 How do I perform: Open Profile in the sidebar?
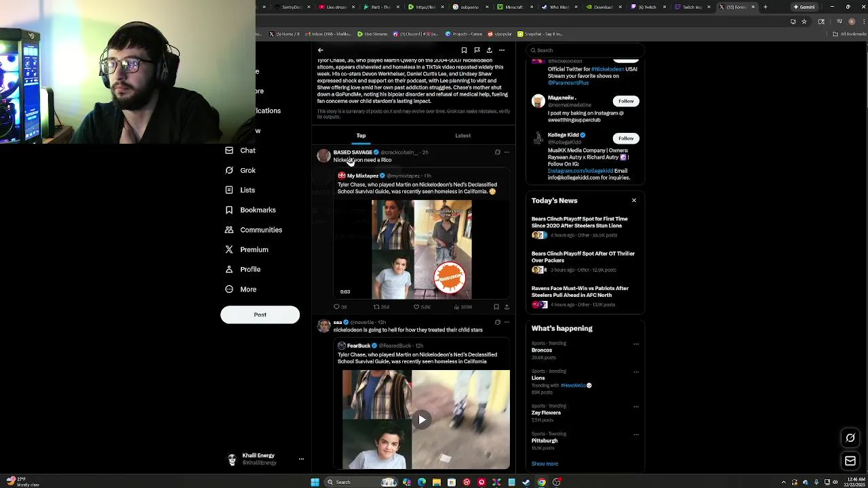coord(243,269)
